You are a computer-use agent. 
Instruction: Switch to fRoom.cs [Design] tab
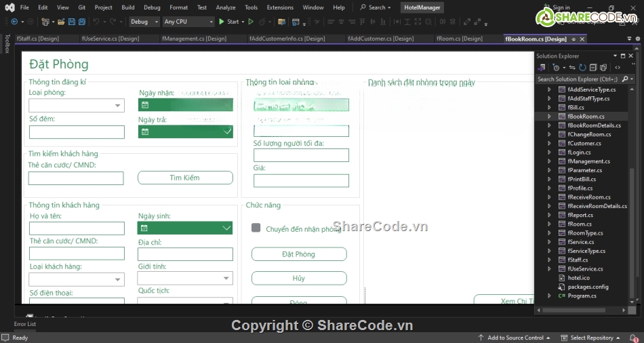click(459, 39)
